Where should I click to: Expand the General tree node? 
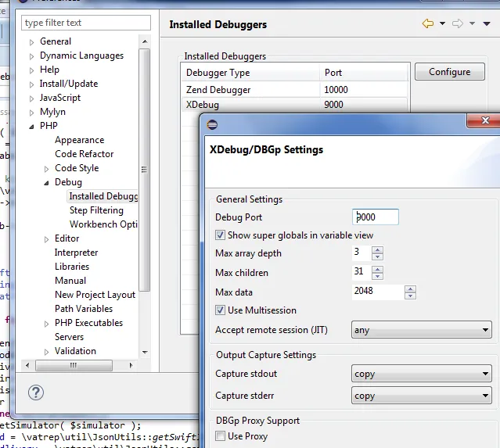(x=31, y=42)
